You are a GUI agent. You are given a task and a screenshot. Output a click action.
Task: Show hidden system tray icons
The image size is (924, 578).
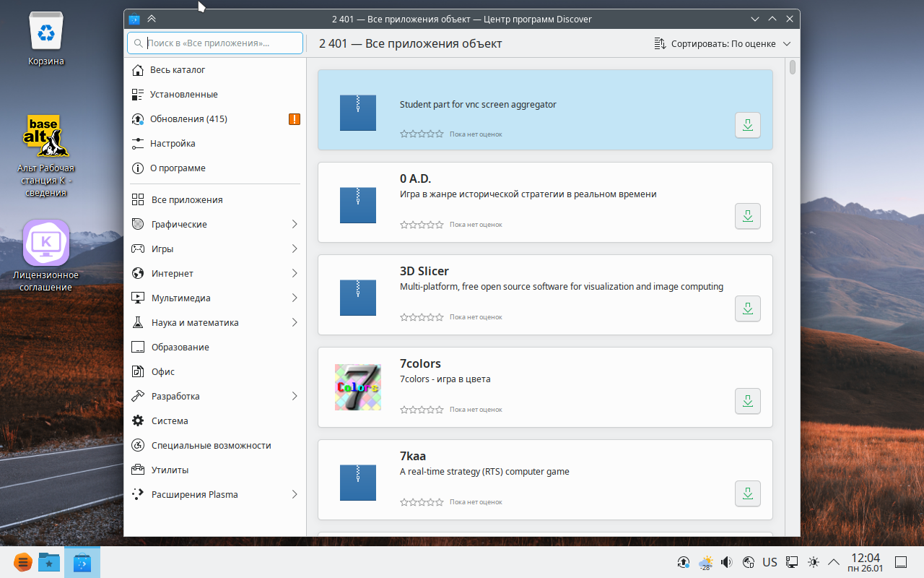[833, 562]
